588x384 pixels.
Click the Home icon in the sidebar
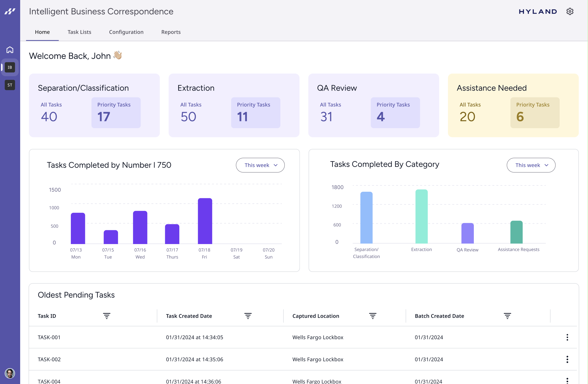point(10,50)
